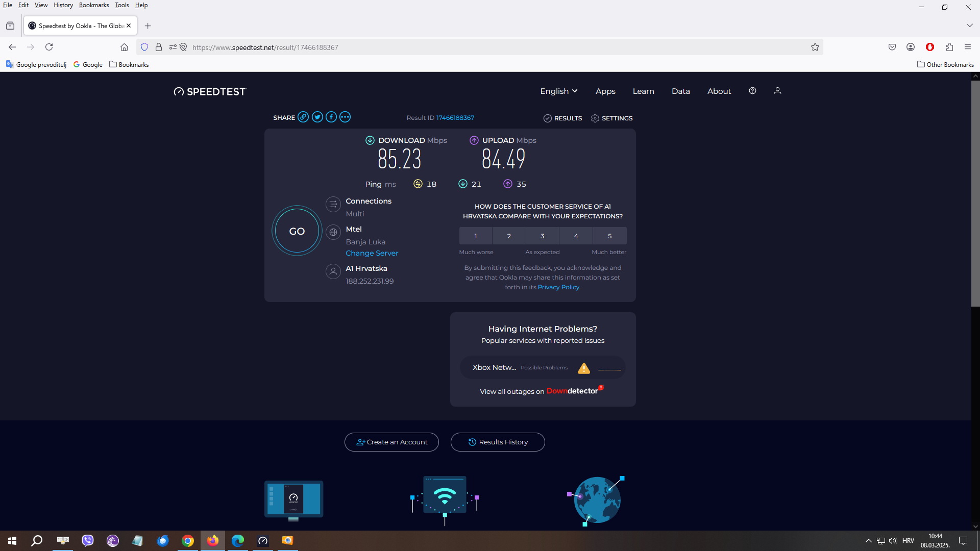The width and height of the screenshot is (980, 551).
Task: Rate customer service 4
Action: click(576, 236)
